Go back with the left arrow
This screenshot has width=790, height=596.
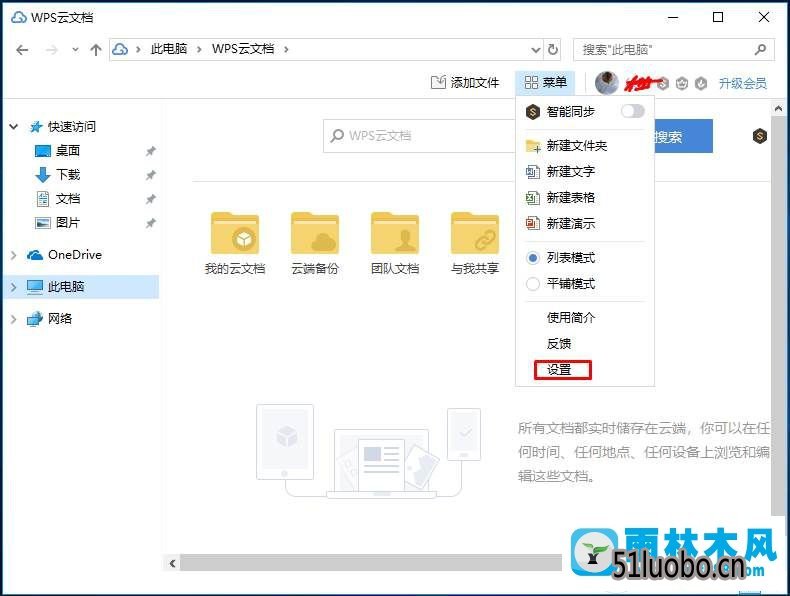(x=22, y=50)
